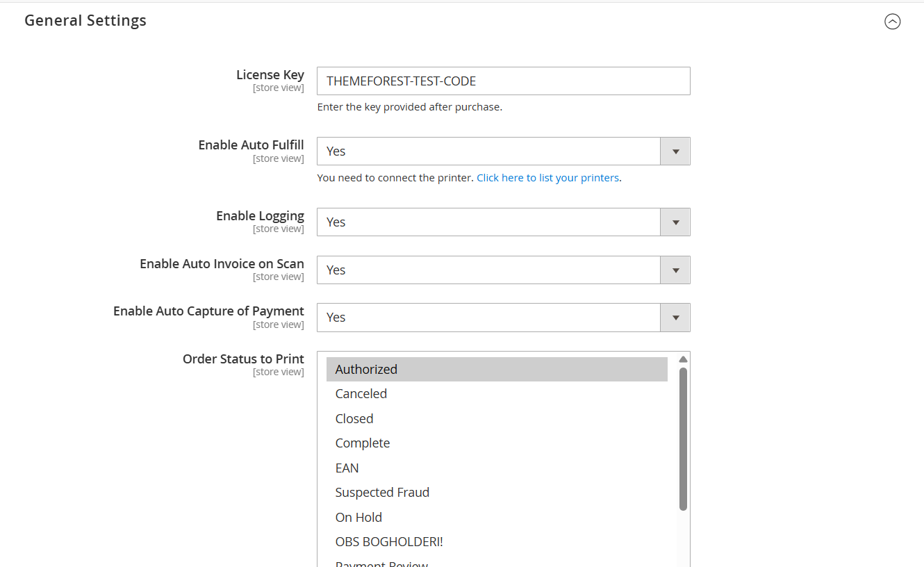
Task: Select the Closed order status
Action: pyautogui.click(x=354, y=418)
